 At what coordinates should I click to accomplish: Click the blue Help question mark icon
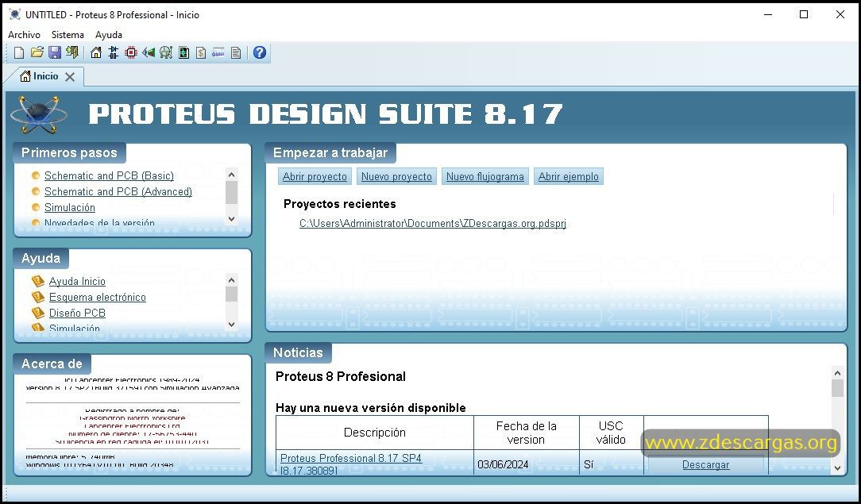[x=260, y=52]
